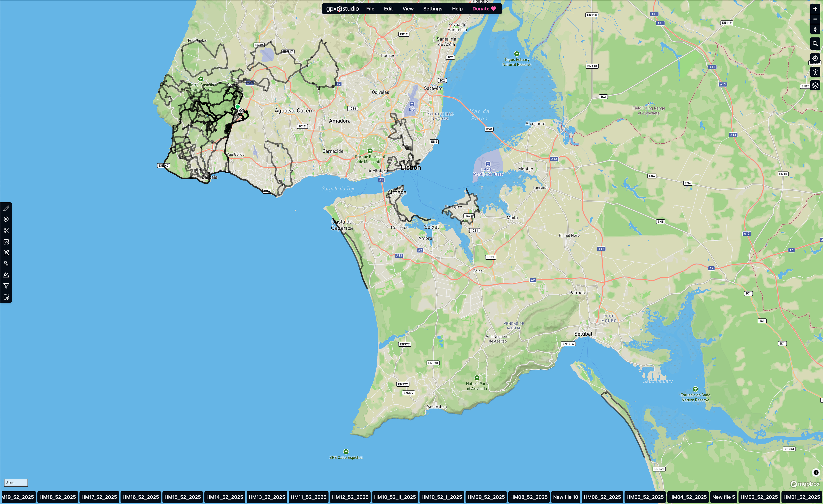Open the time calendar-clock tool

tap(6, 242)
